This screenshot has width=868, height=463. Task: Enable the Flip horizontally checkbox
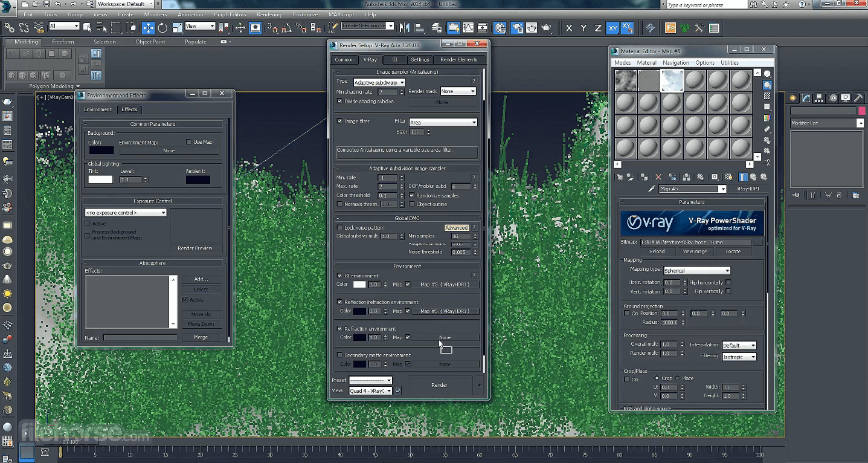pyautogui.click(x=728, y=282)
